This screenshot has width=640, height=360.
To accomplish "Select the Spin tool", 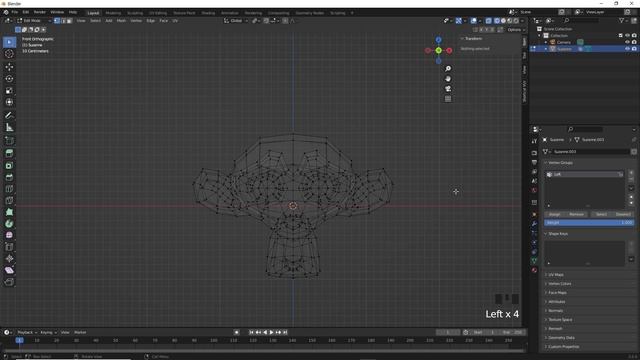I will (x=9, y=224).
